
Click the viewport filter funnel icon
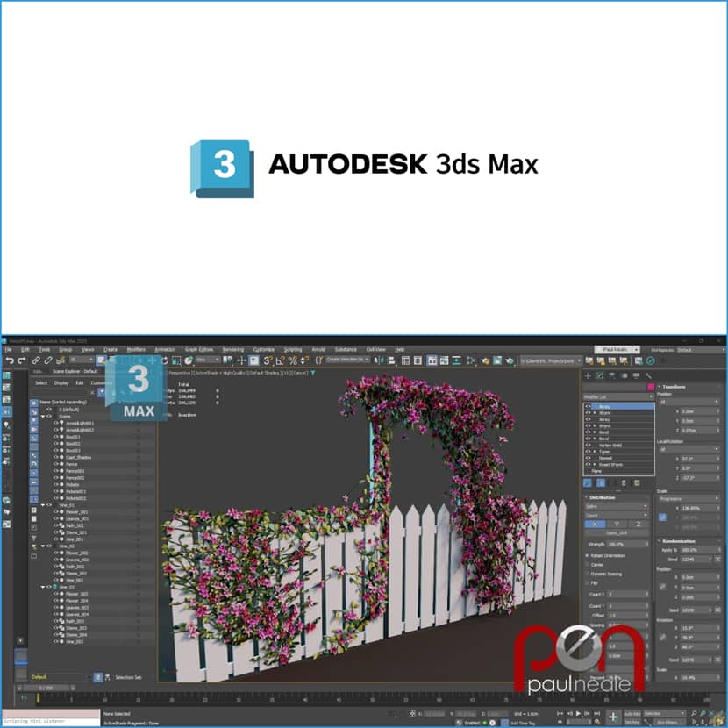[x=313, y=373]
